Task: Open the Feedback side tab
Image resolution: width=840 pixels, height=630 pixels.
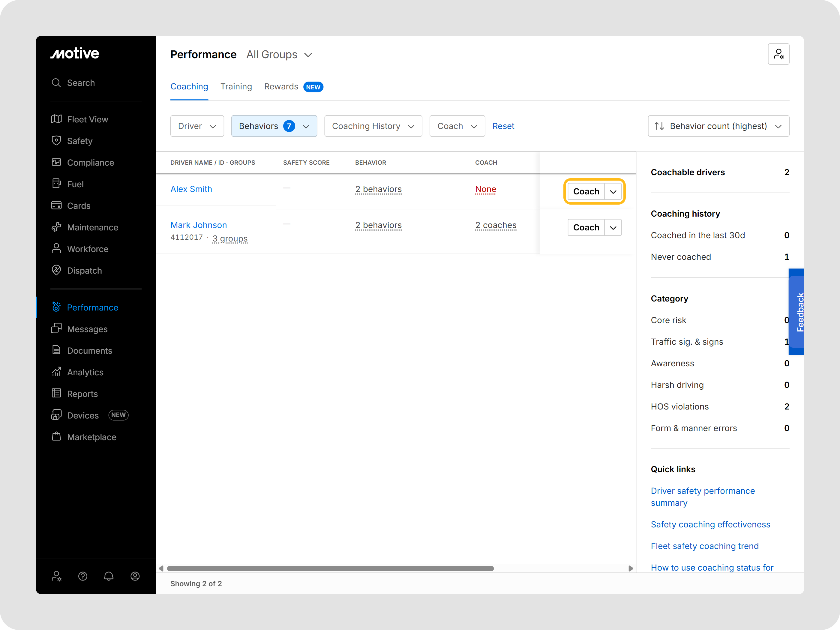Action: pyautogui.click(x=798, y=312)
